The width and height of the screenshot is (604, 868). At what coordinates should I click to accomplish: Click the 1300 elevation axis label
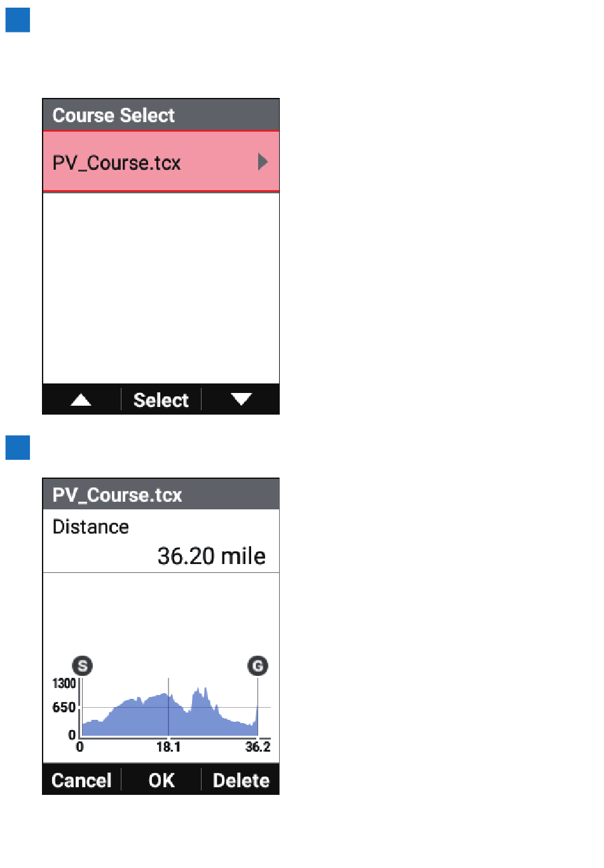click(x=64, y=683)
